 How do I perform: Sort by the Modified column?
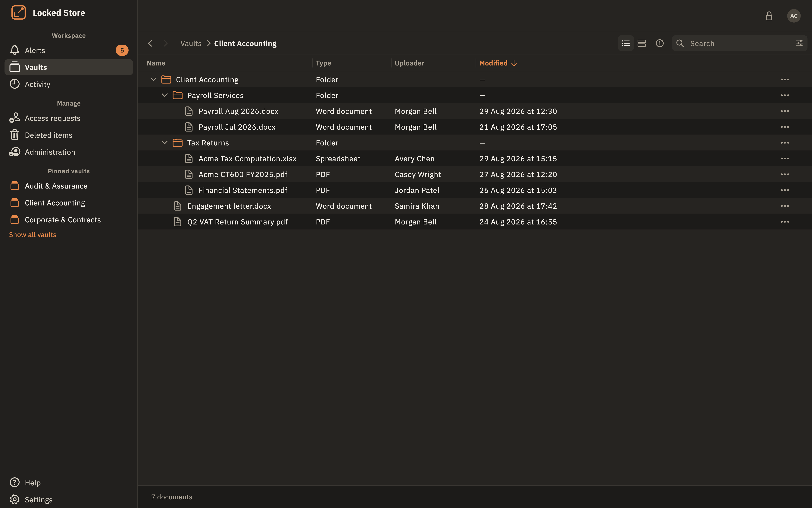[498, 63]
